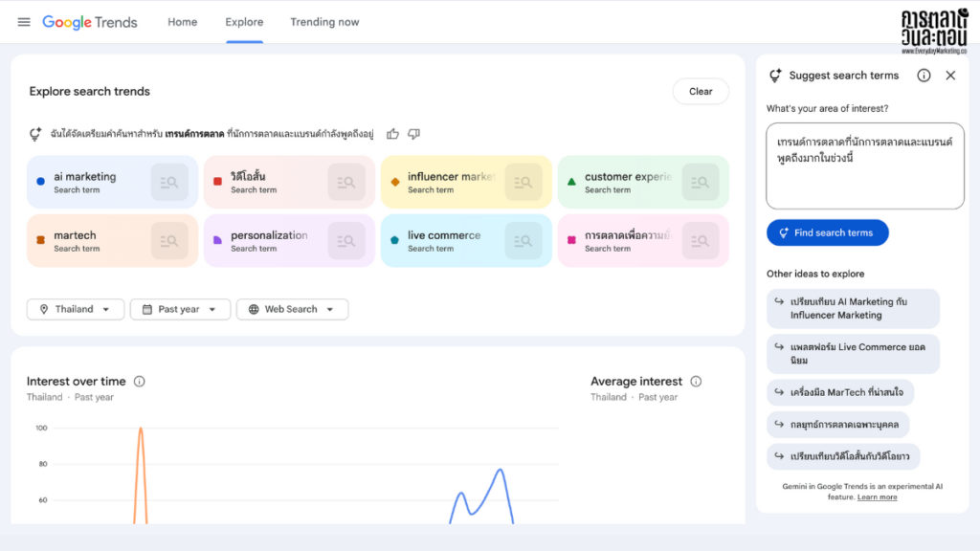
Task: Open the Web Search category dropdown
Action: coord(292,309)
